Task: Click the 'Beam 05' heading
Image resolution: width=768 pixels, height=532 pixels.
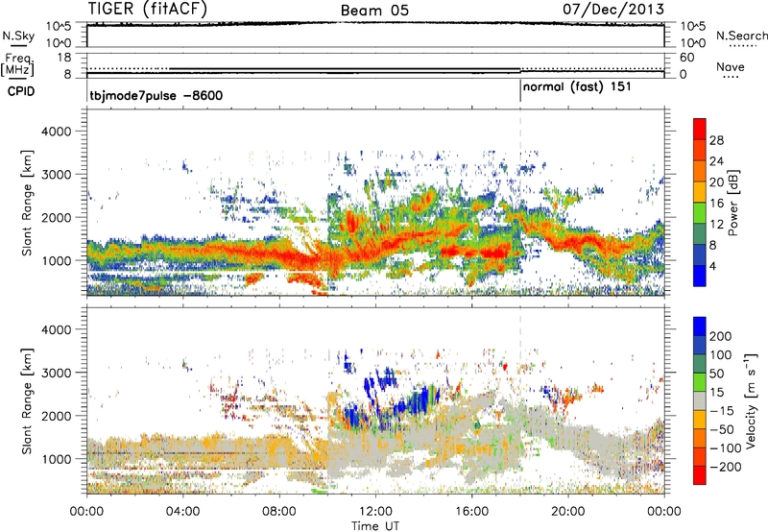Action: pos(374,11)
